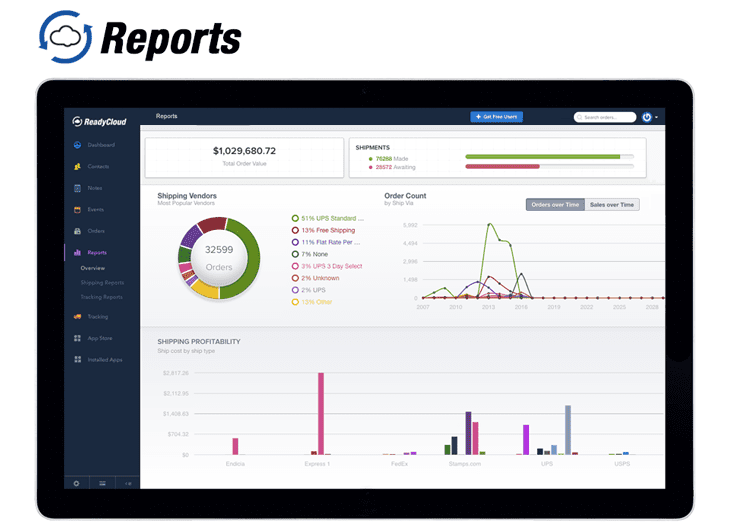Screen dimensions: 730x532
Task: Click the 76288 Made shipments text
Action: pyautogui.click(x=392, y=159)
